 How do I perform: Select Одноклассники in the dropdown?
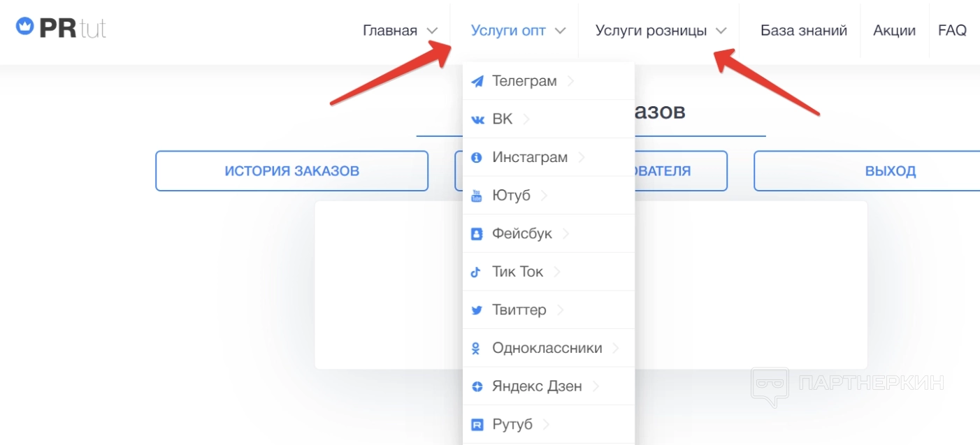(x=549, y=347)
